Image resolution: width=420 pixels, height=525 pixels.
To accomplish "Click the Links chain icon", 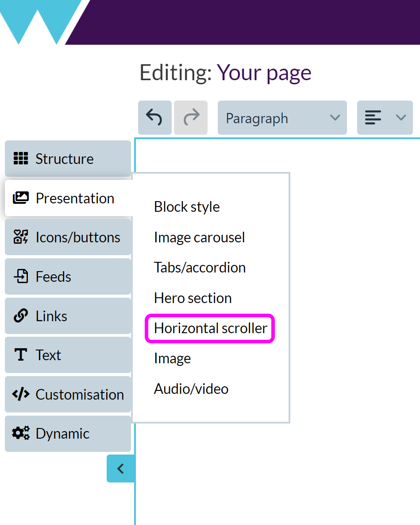I will click(20, 316).
